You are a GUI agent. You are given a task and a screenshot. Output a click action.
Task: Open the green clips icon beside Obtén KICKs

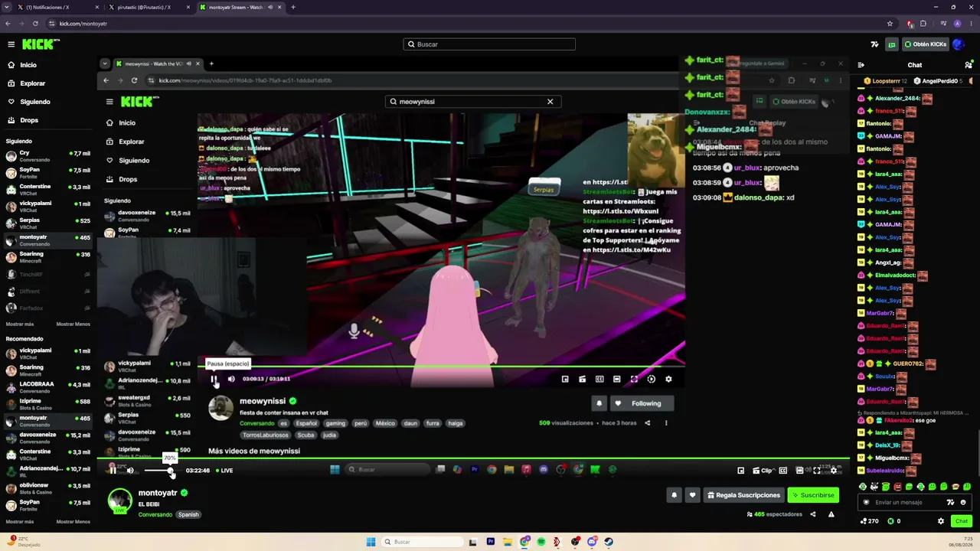pos(891,44)
